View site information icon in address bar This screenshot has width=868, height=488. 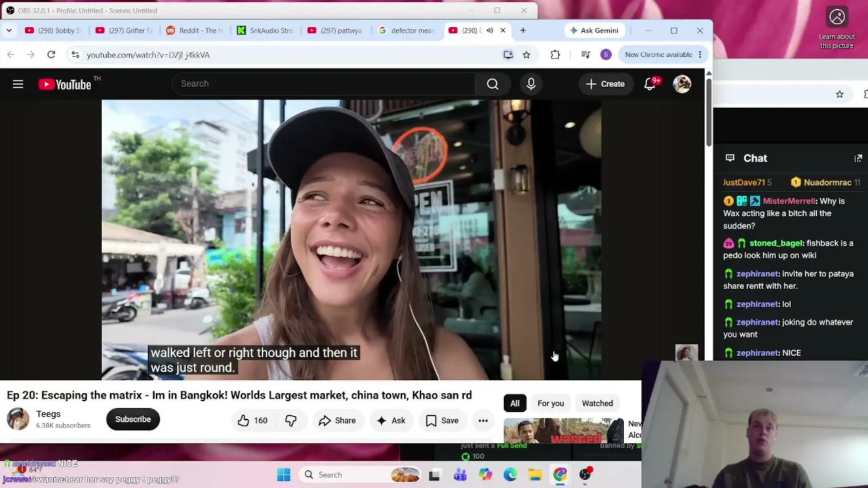tap(75, 55)
